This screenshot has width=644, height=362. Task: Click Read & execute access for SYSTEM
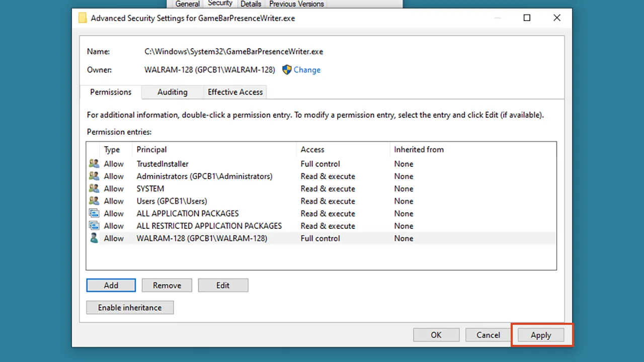(328, 189)
